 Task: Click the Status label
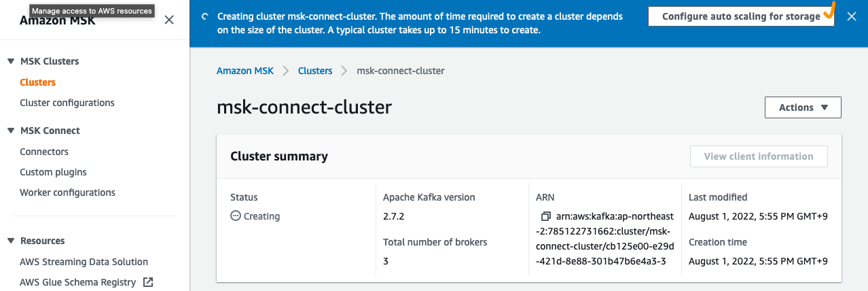[x=245, y=197]
